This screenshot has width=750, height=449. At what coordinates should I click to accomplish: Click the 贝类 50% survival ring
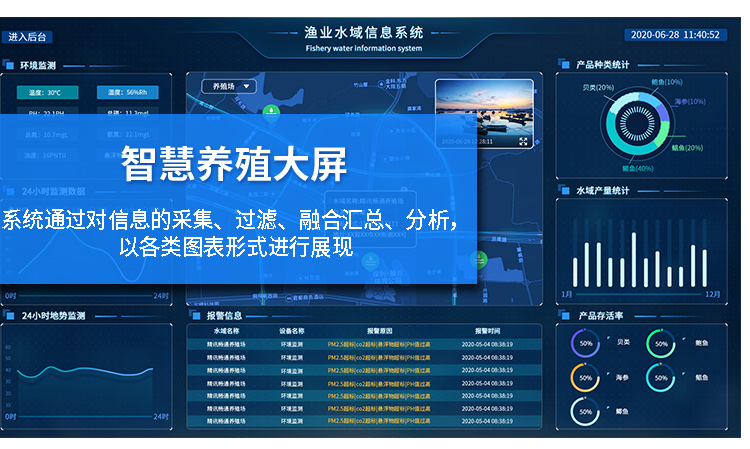coord(587,343)
